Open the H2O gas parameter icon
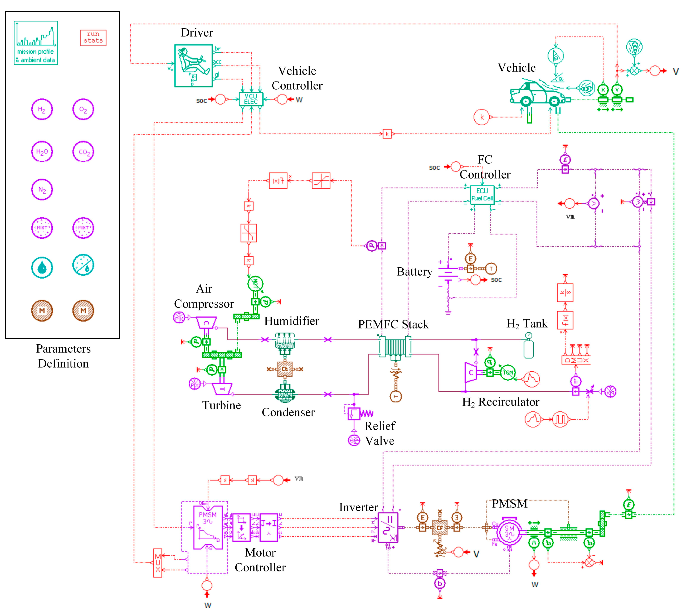 42,152
